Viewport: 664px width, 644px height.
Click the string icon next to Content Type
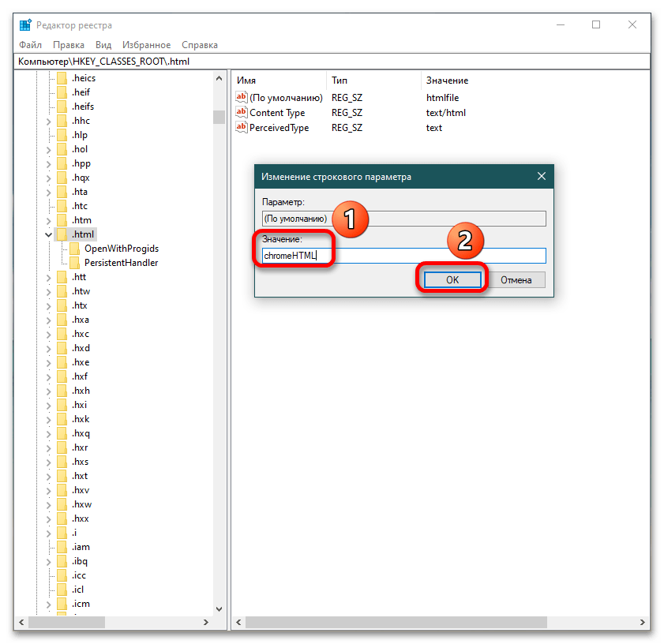click(x=242, y=113)
